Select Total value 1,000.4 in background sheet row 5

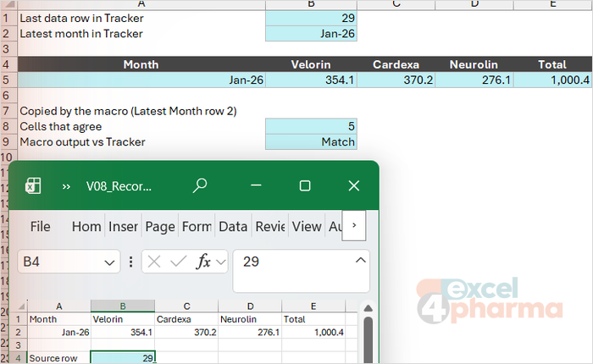(552, 80)
